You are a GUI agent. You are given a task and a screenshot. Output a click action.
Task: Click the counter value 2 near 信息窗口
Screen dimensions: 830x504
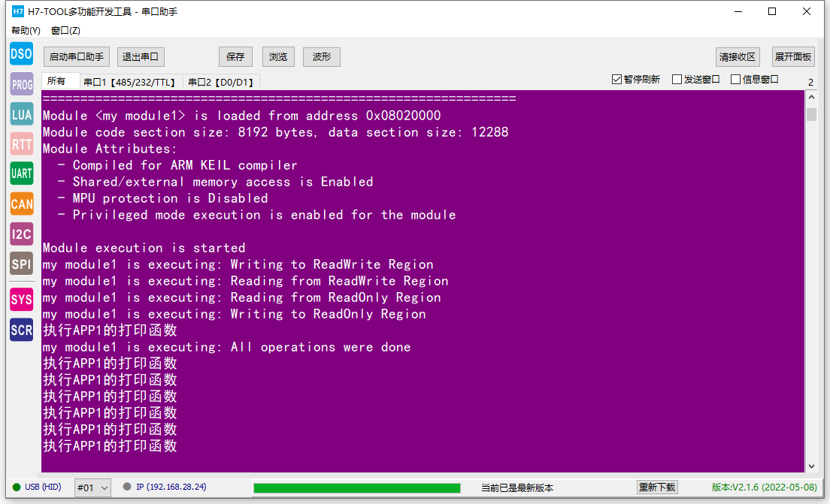pos(810,82)
